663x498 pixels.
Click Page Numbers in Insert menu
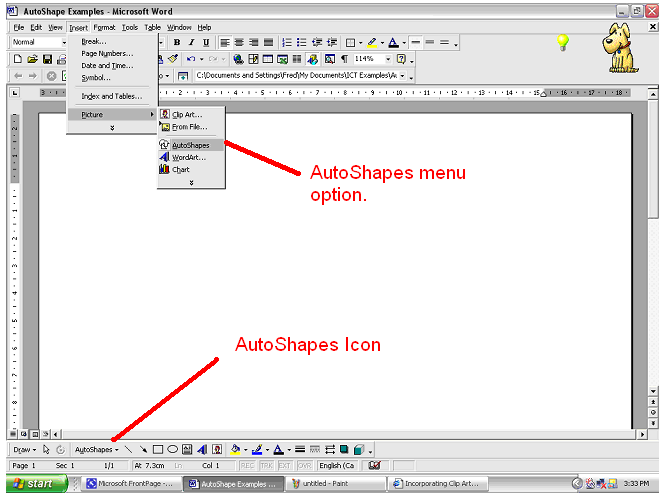tap(107, 54)
